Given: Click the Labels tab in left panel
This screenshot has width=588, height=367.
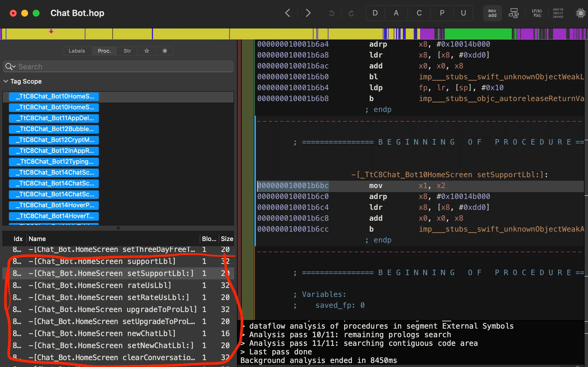Looking at the screenshot, I should coord(77,51).
